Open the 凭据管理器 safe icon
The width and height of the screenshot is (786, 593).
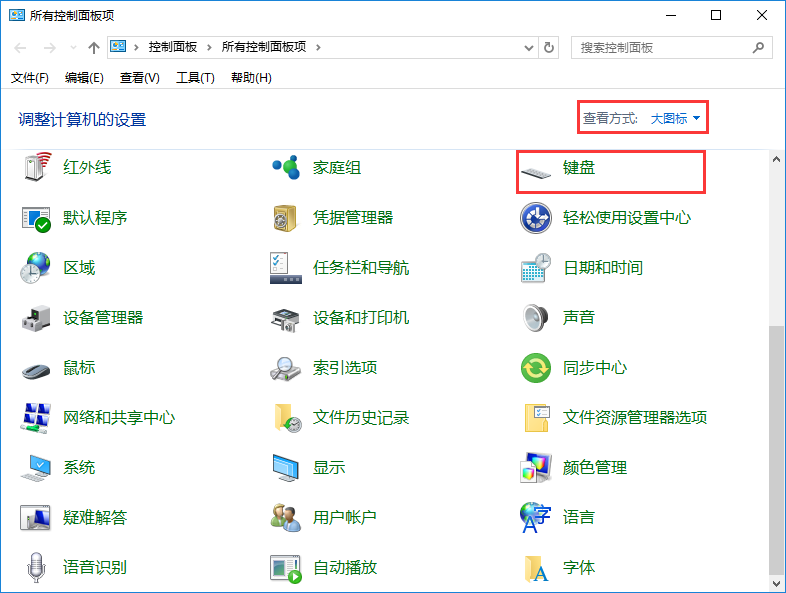coord(287,218)
